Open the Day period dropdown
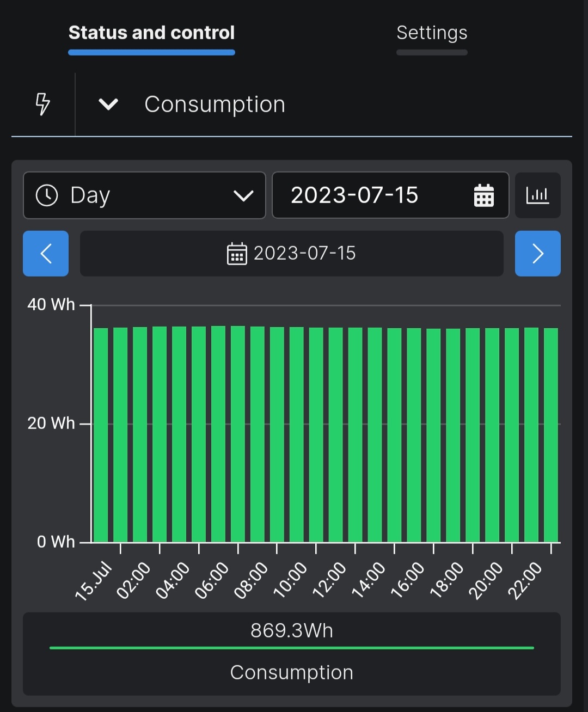 click(144, 195)
